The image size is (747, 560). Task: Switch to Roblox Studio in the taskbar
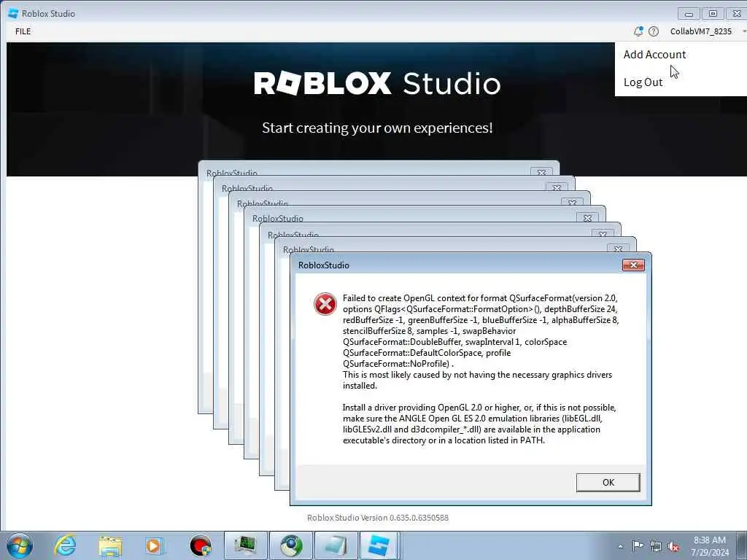point(379,545)
